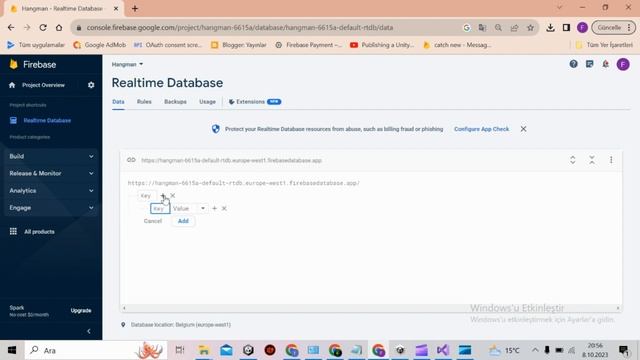Viewport: 640px width, 360px height.
Task: Collapse all database nodes icon
Action: coord(592,160)
